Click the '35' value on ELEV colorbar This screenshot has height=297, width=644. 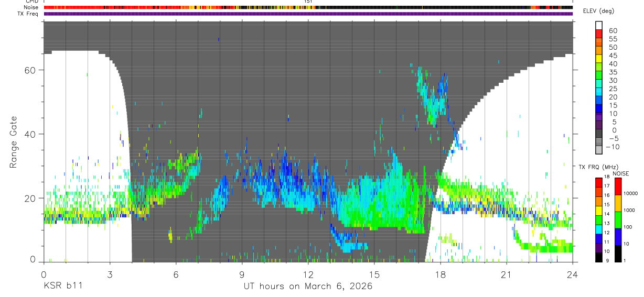tap(613, 72)
